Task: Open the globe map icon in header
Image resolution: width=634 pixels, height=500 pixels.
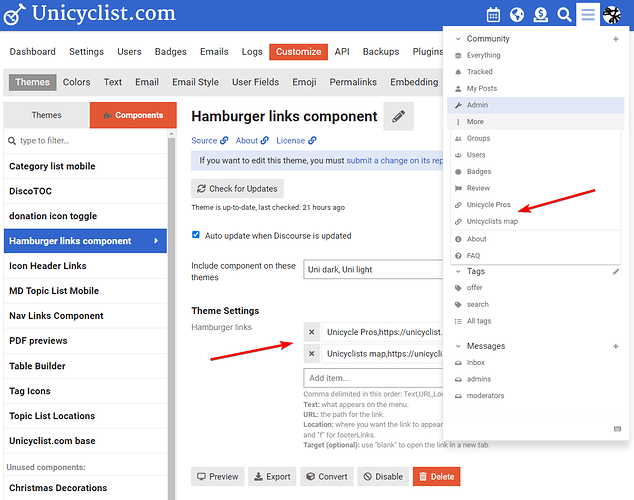Action: (517, 15)
